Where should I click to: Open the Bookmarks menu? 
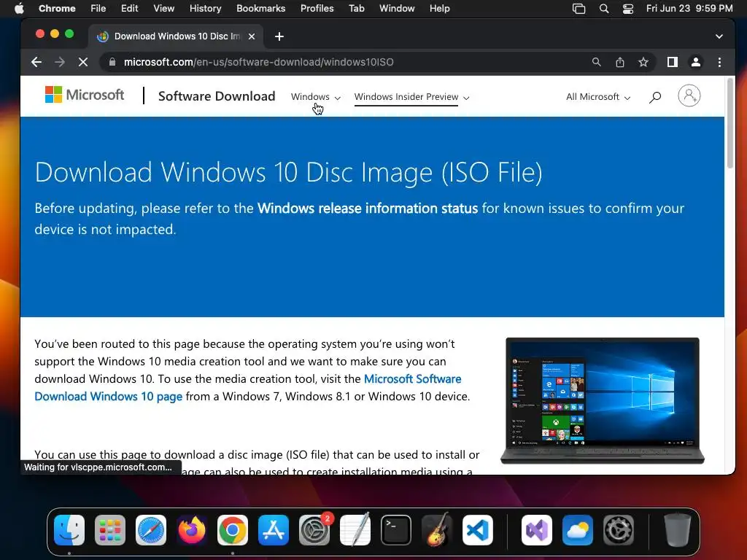(260, 8)
